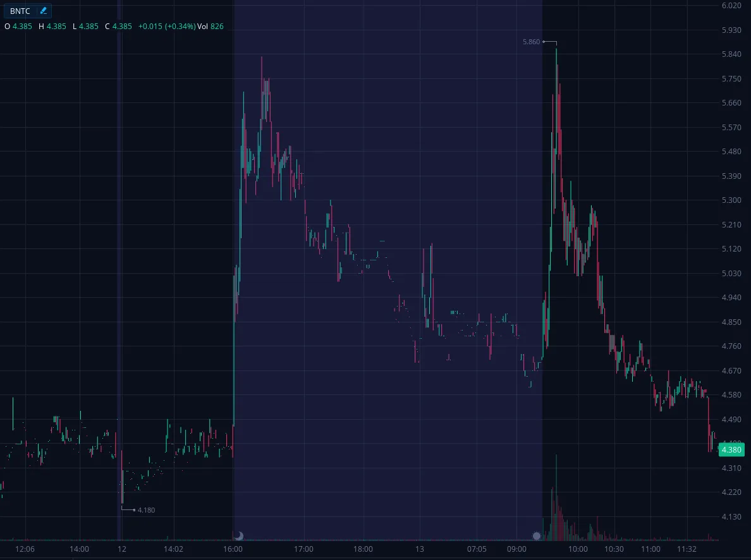Click the moon after-hours session icon

(238, 536)
